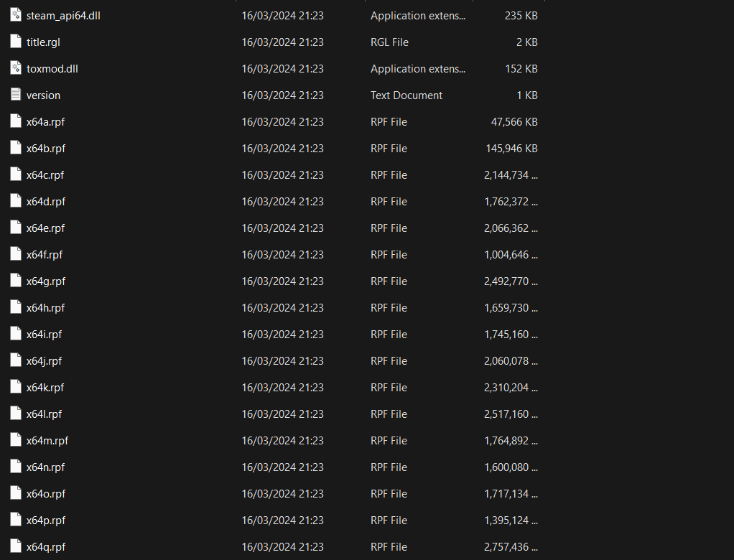Click the version text document icon
734x560 pixels.
click(x=16, y=95)
